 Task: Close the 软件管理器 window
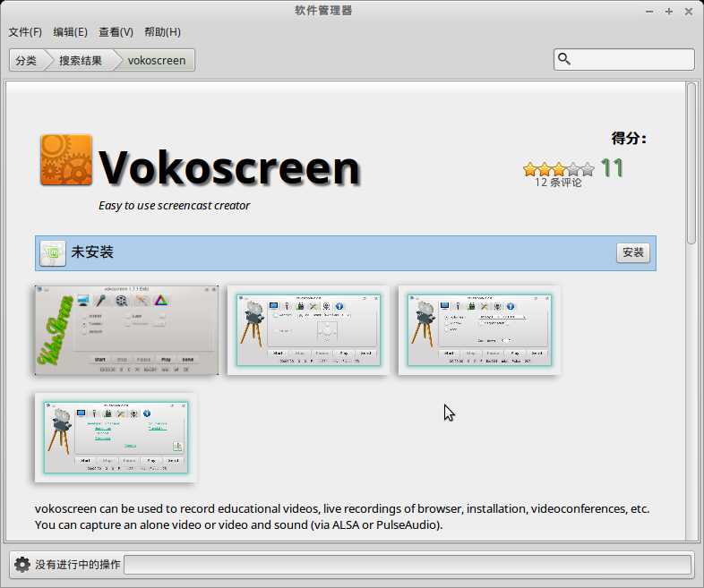click(x=688, y=12)
